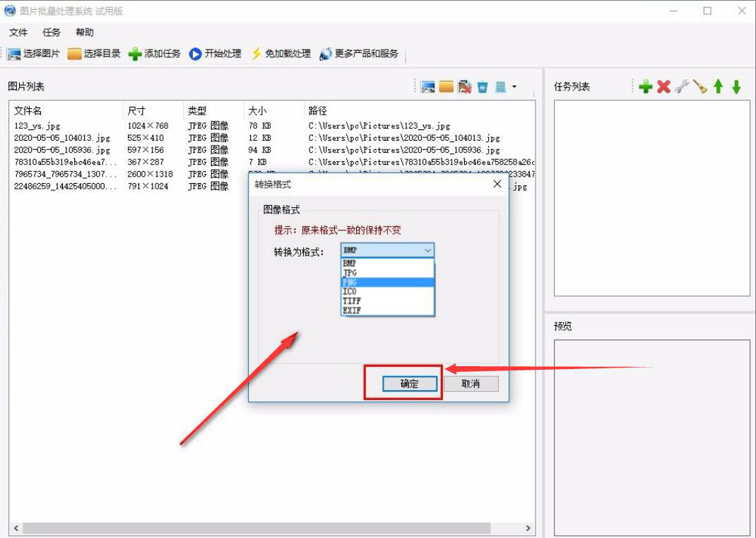
Task: Click the 免加载处理 lightning toolbar button
Action: pyautogui.click(x=280, y=54)
